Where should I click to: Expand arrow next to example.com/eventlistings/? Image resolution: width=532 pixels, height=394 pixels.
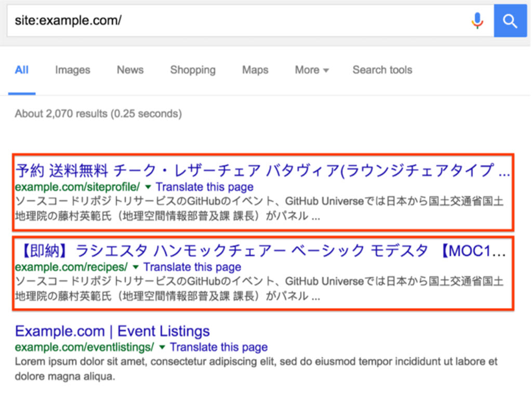[x=162, y=347]
